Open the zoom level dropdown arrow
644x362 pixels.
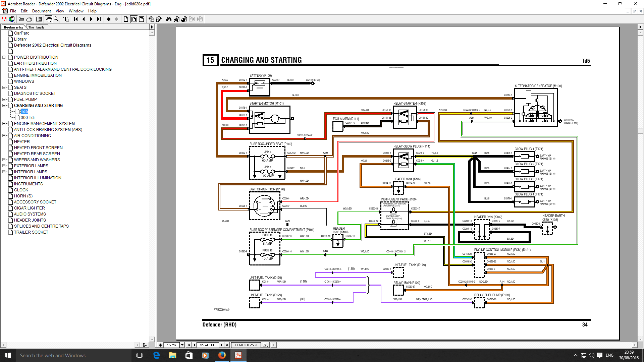(x=182, y=345)
